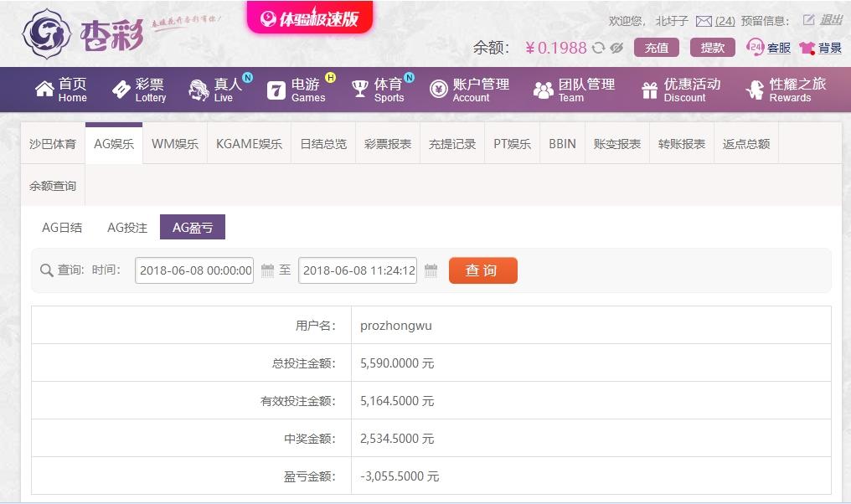851x504 pixels.
Task: Switch to PT娱乐 tab
Action: point(512,144)
